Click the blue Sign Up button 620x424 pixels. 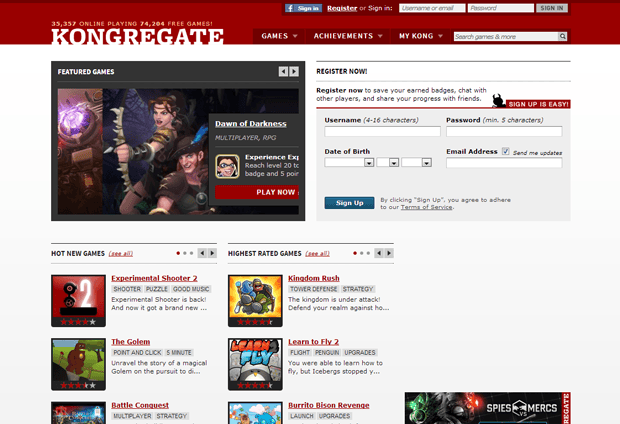(x=349, y=203)
